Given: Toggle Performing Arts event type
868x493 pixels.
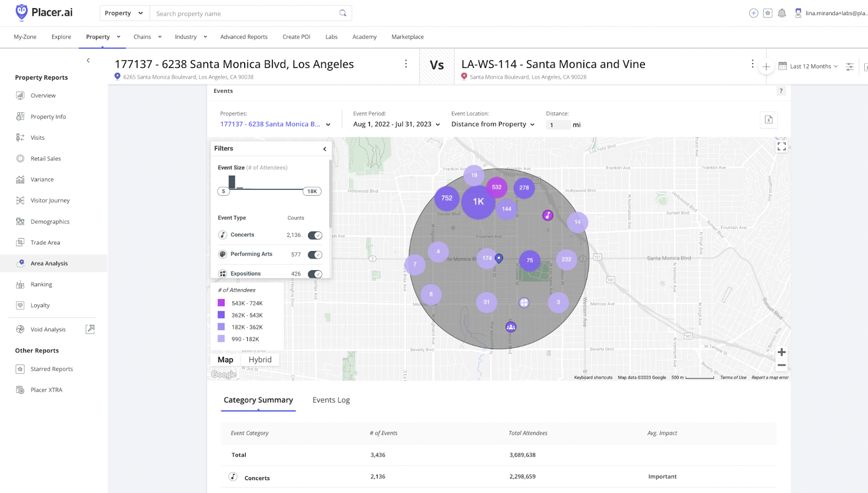Looking at the screenshot, I should pyautogui.click(x=315, y=255).
